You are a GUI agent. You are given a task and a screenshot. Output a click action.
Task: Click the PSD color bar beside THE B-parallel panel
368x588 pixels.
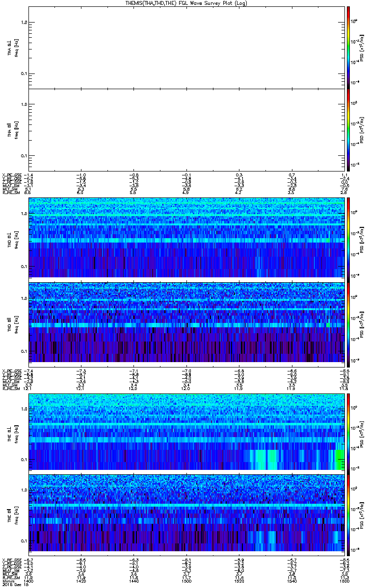tap(348, 514)
